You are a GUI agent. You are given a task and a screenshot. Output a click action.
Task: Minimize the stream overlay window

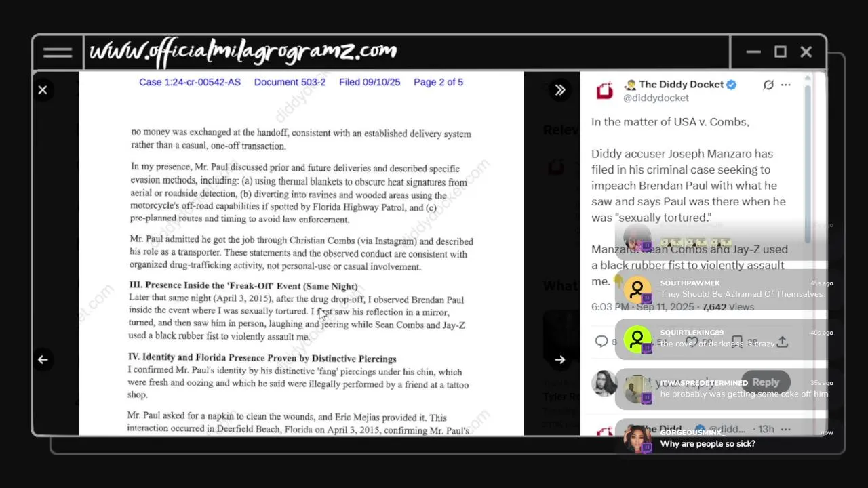753,52
